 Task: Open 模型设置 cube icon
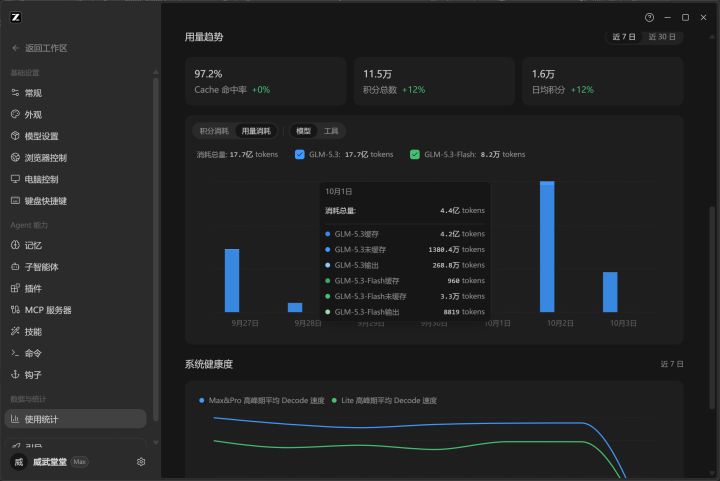(x=15, y=136)
